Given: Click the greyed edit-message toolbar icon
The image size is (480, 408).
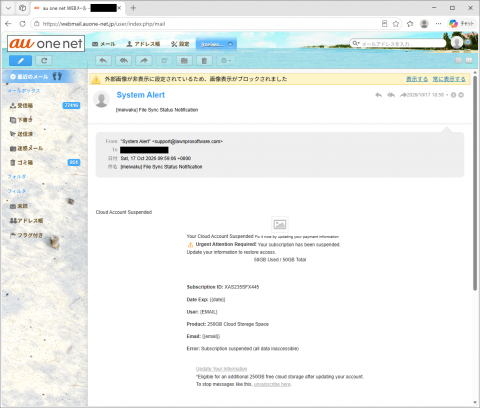Looking at the screenshot, I should [164, 61].
